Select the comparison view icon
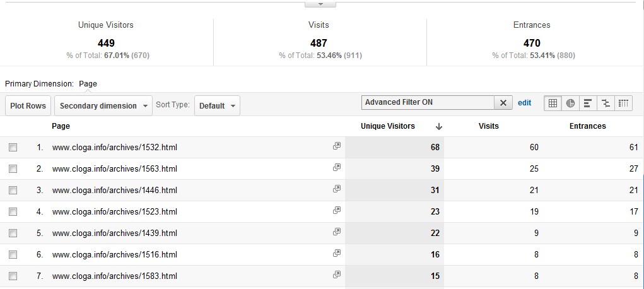 tap(606, 103)
